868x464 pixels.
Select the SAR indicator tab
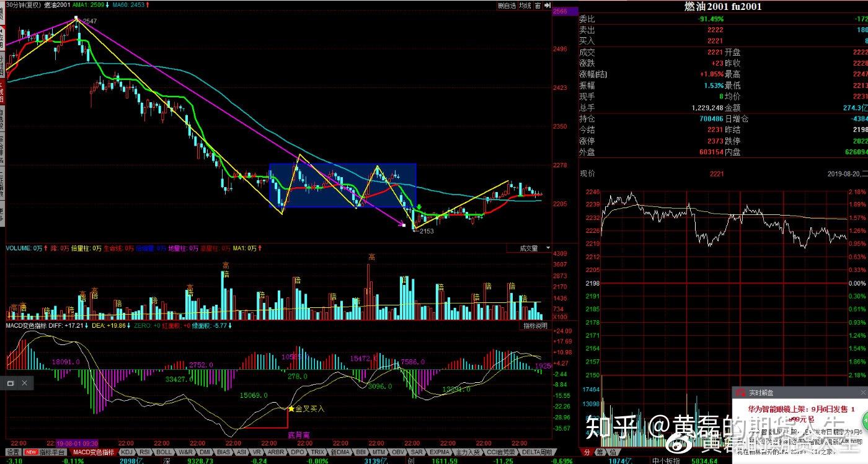click(417, 452)
